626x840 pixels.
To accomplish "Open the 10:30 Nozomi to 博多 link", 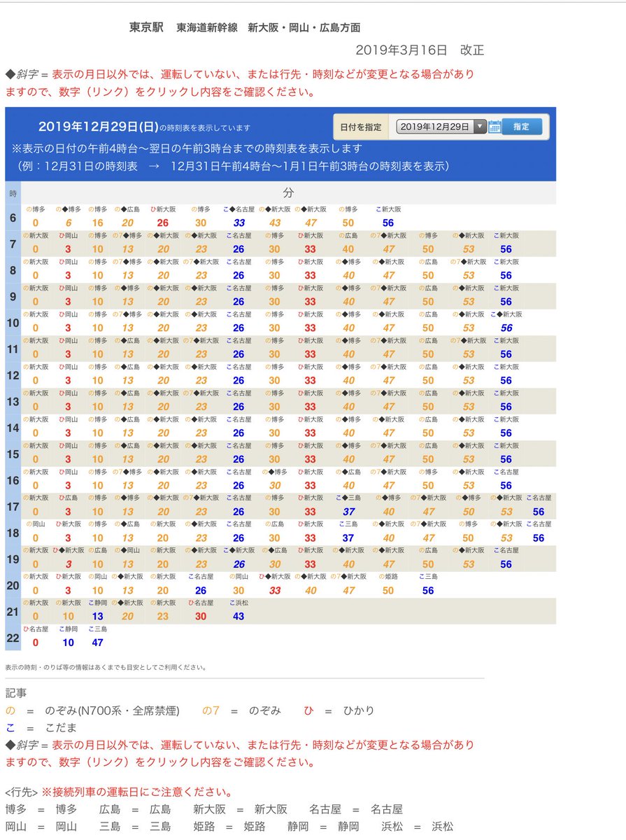I will pyautogui.click(x=273, y=328).
